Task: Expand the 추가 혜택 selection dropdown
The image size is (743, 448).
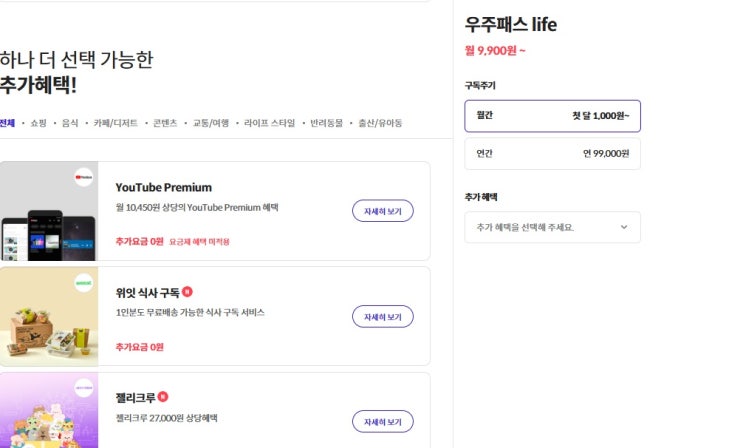Action: [x=552, y=227]
